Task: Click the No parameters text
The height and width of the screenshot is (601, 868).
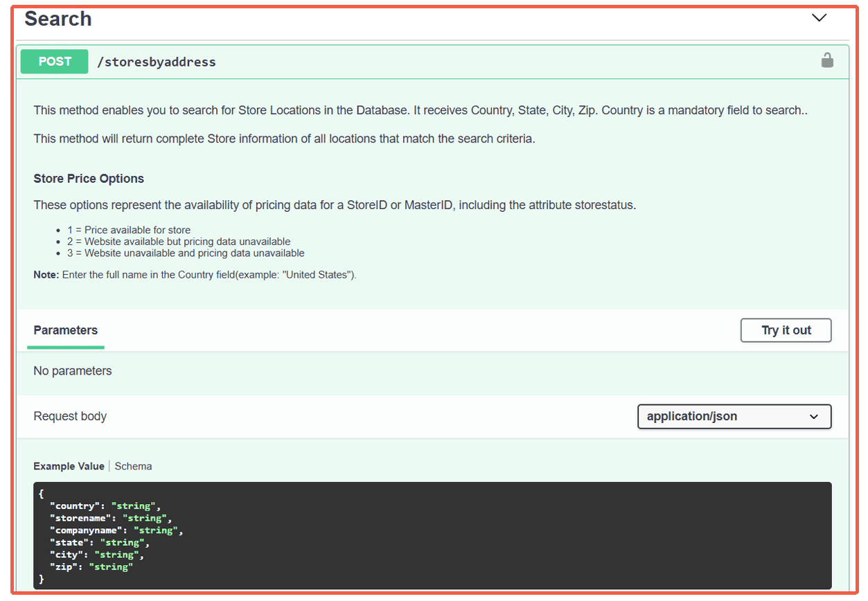Action: tap(73, 371)
